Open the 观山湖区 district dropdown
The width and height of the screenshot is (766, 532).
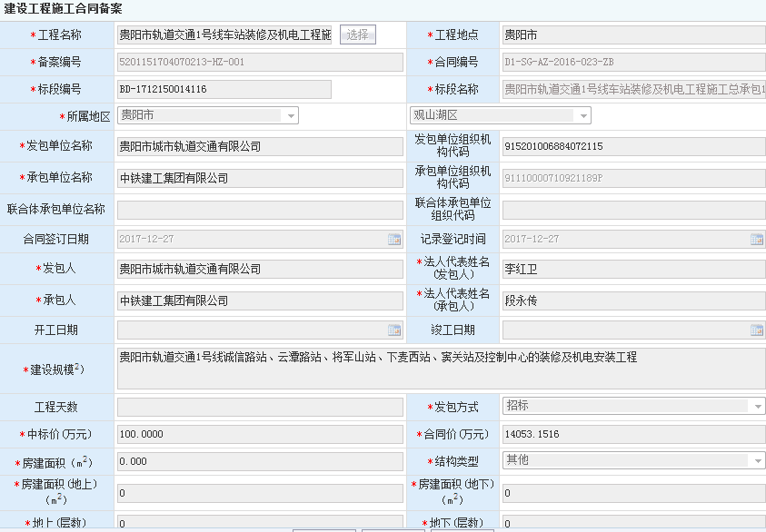point(582,116)
